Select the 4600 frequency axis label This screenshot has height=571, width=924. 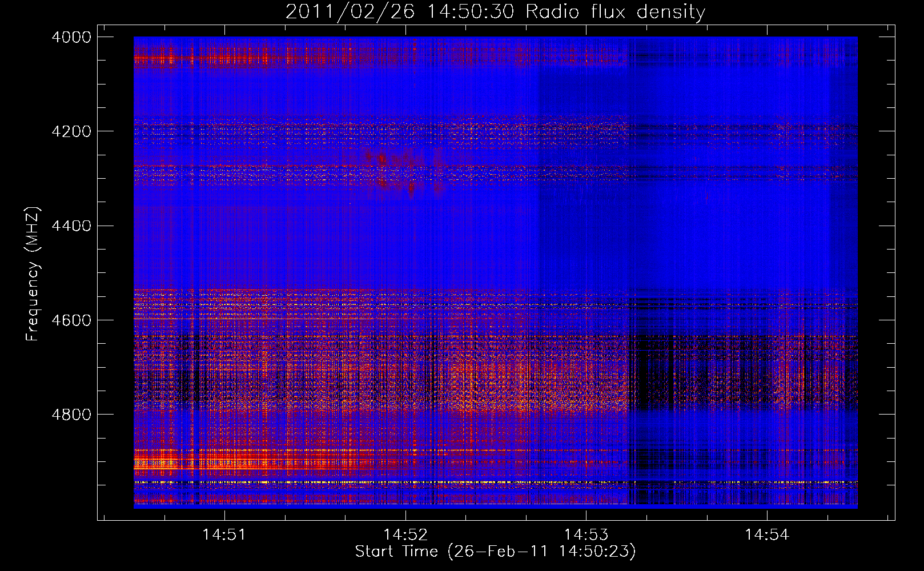pos(71,320)
